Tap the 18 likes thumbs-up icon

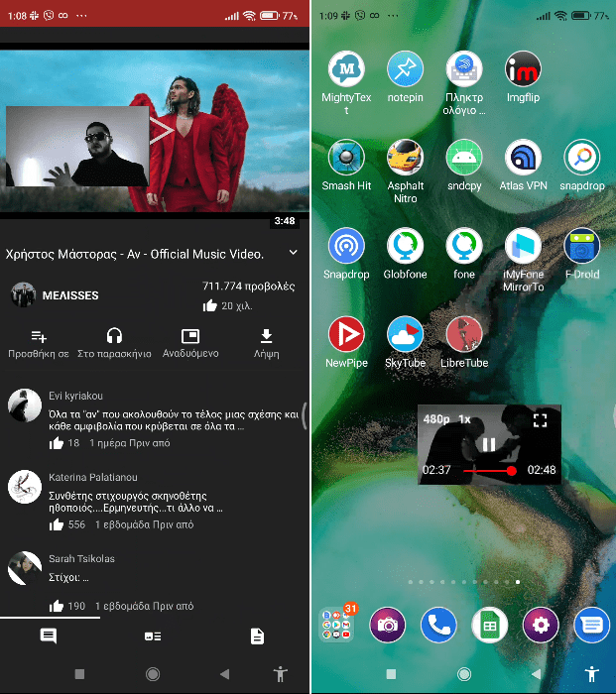pyautogui.click(x=57, y=443)
